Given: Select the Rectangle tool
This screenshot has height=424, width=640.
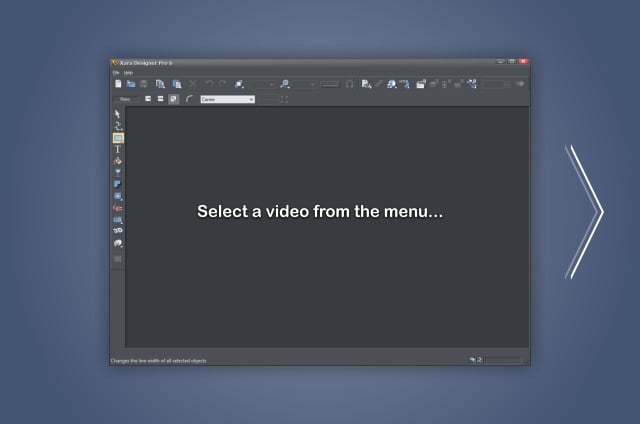Looking at the screenshot, I should tap(118, 138).
